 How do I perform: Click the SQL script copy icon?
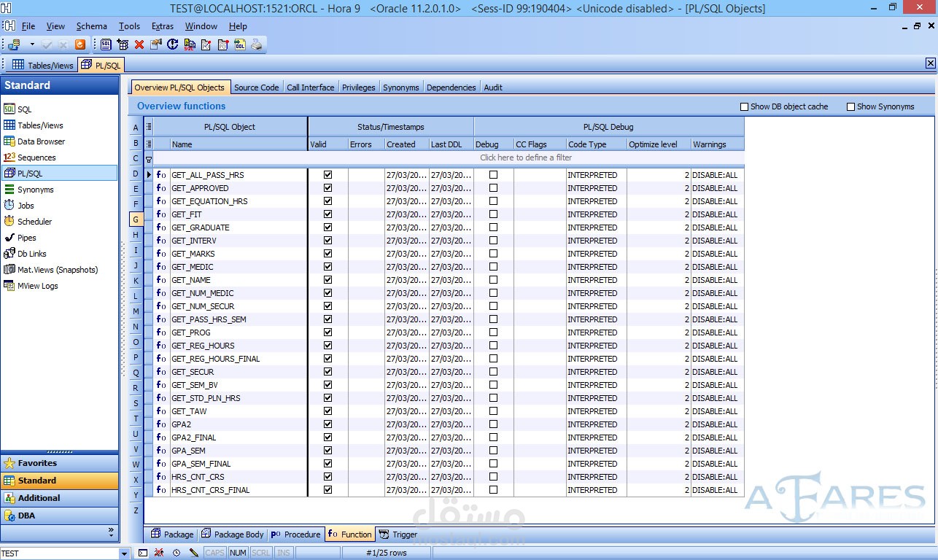tap(190, 44)
